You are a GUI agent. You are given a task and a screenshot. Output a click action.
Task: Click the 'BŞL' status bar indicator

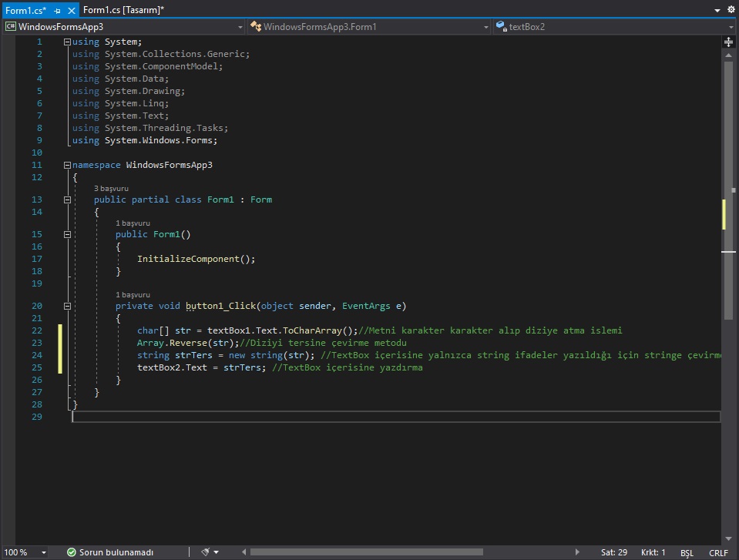tap(687, 553)
